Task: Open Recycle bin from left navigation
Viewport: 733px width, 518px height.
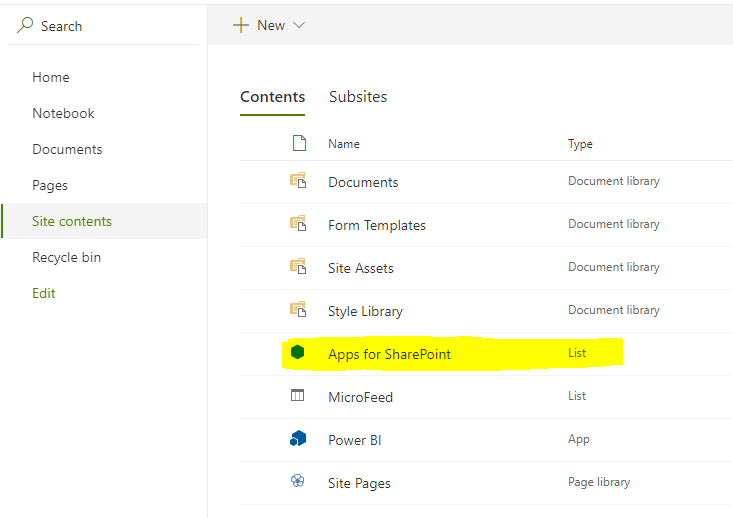Action: [66, 257]
